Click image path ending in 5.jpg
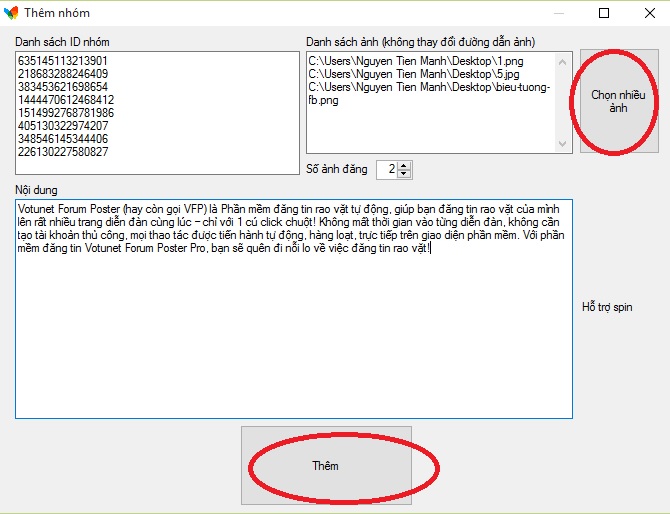 pyautogui.click(x=414, y=74)
